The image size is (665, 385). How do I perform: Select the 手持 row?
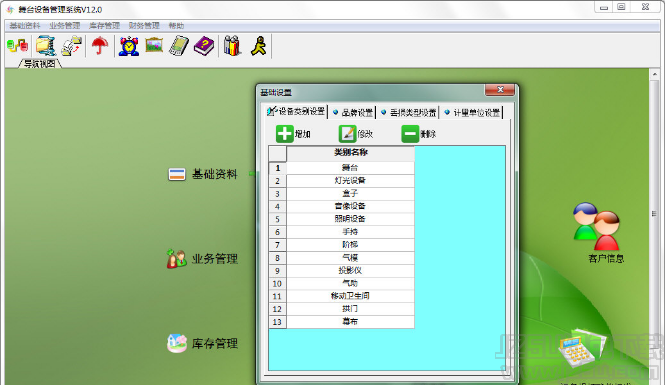[x=350, y=232]
